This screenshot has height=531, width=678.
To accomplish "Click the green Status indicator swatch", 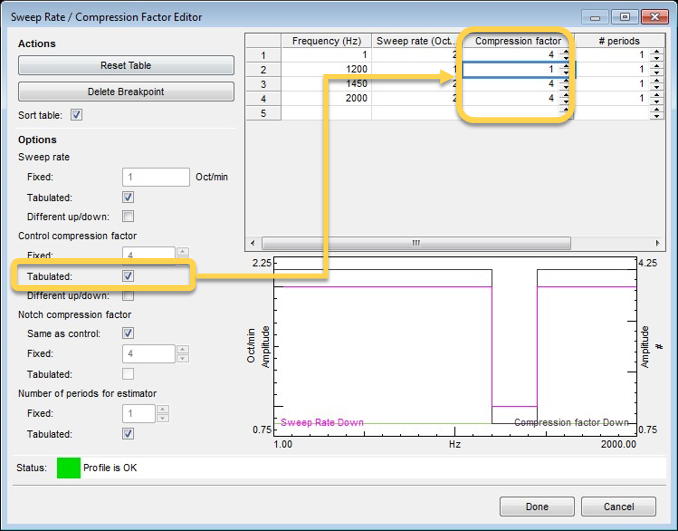I will [68, 467].
